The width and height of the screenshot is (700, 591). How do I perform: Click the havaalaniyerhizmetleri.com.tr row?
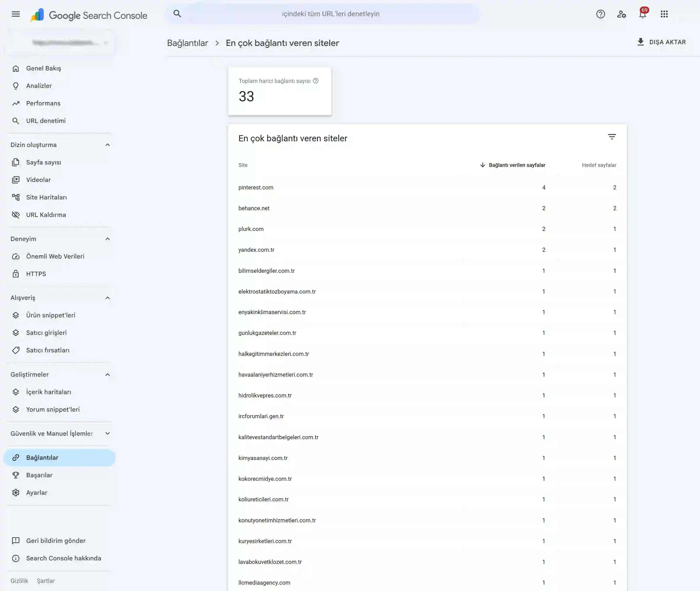[x=427, y=374]
